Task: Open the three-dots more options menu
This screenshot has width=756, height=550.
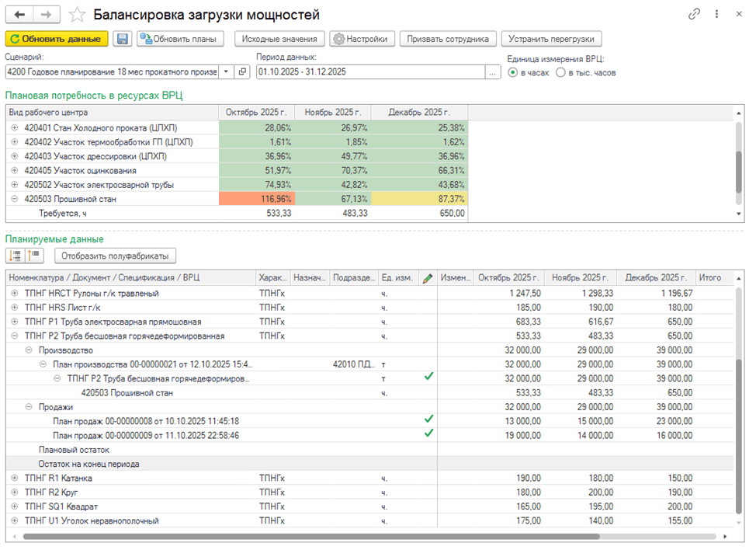Action: [716, 15]
